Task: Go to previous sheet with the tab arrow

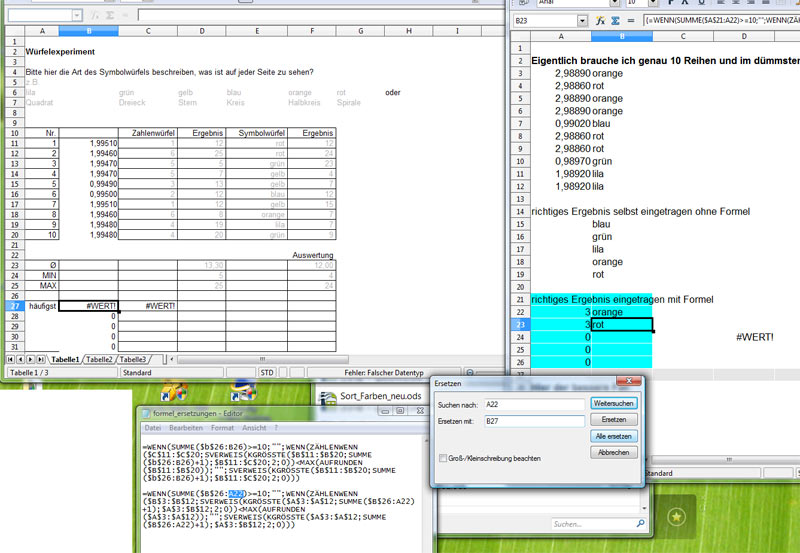Action: [20, 359]
